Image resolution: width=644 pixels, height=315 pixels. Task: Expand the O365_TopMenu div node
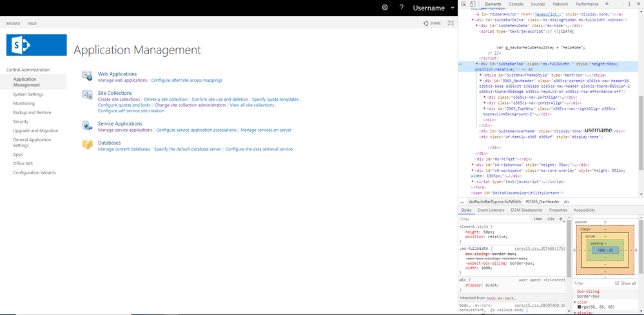[x=485, y=108]
